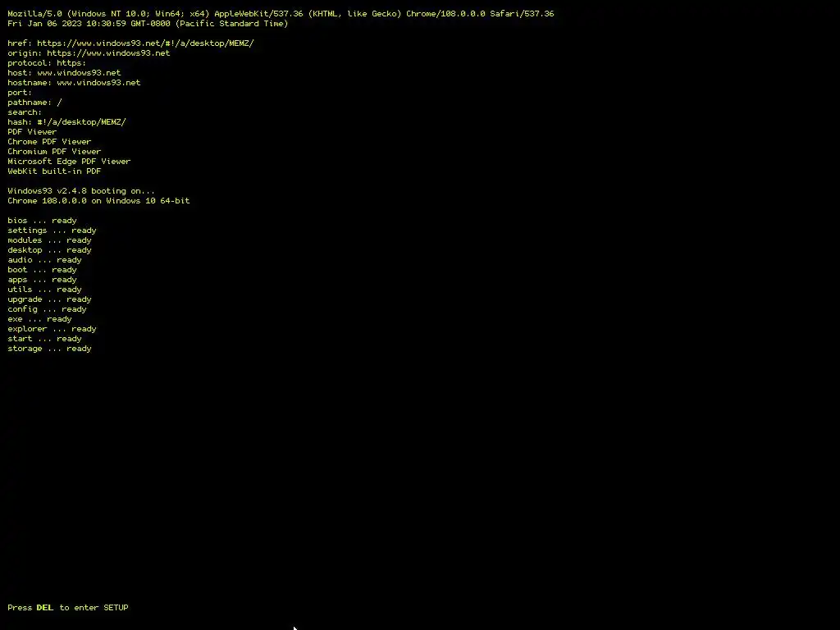Click the 'storage ... ready' line
Screen dimensions: 840x630
[x=49, y=349]
